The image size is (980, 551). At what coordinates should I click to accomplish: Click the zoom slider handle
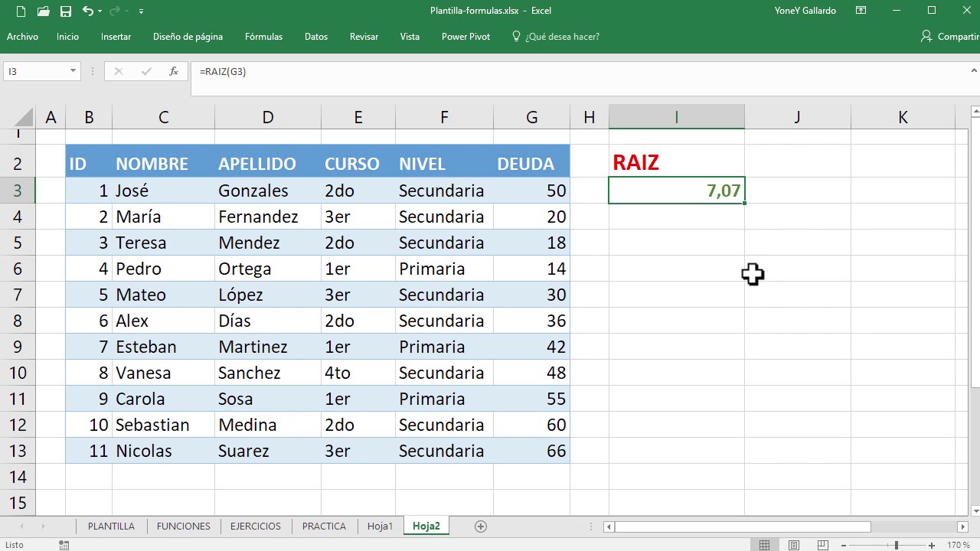896,545
